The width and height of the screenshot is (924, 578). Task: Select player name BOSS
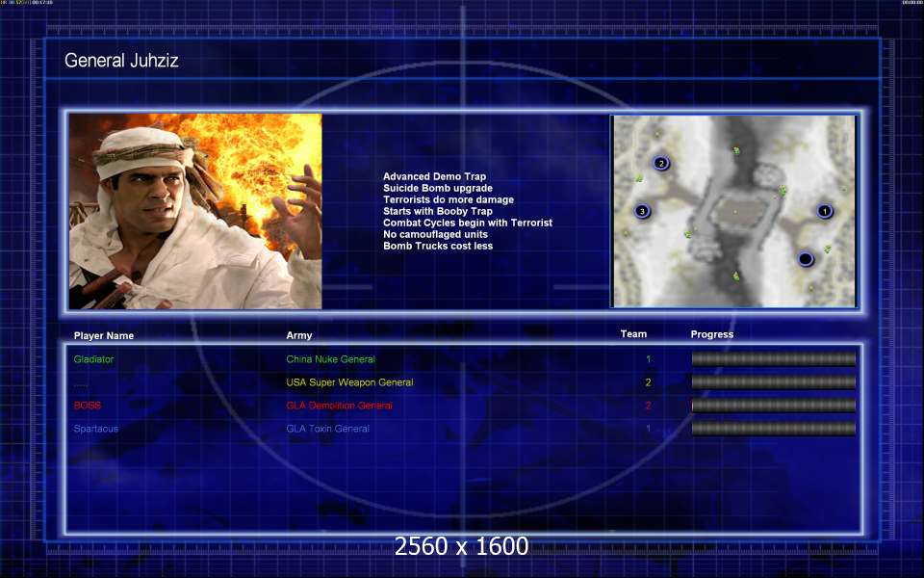[x=88, y=406]
